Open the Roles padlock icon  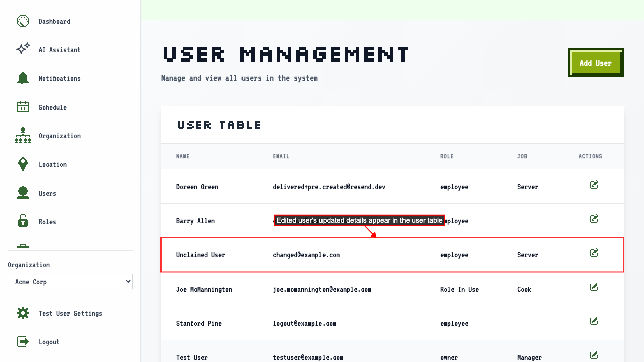coord(23,221)
